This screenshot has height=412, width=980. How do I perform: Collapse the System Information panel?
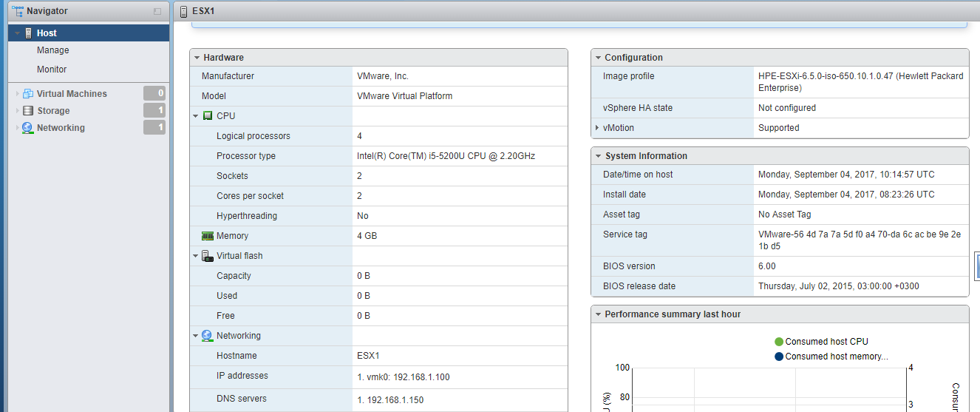pyautogui.click(x=597, y=156)
